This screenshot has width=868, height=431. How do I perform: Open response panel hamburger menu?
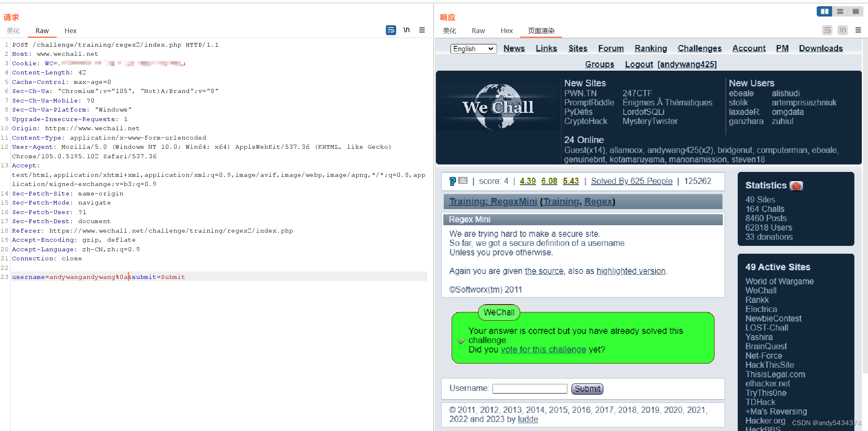coord(858,30)
